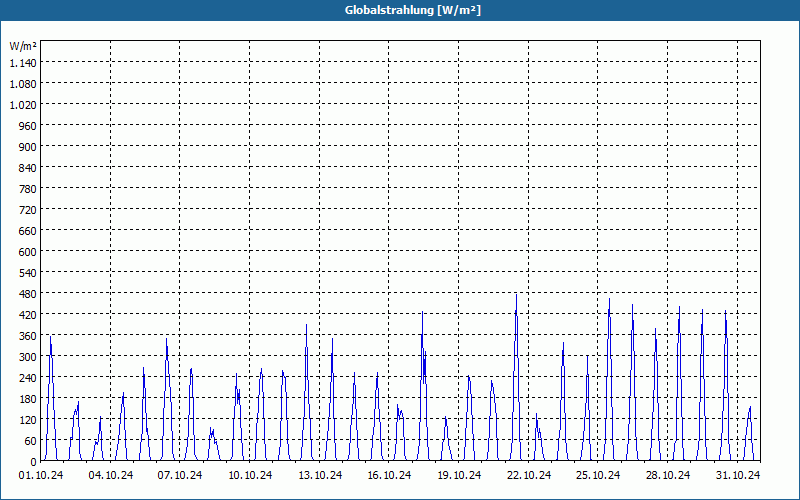Pick the 780 y-axis value label
The height and width of the screenshot is (500, 800).
(x=28, y=188)
